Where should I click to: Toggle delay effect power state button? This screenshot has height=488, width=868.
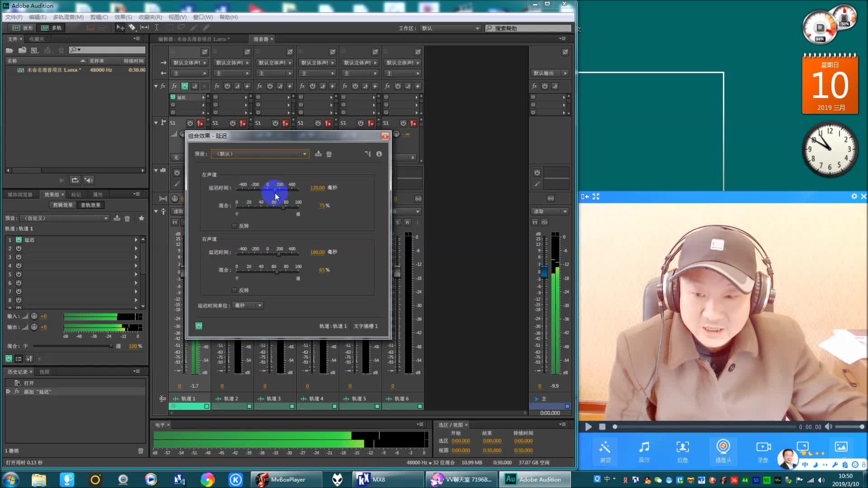click(x=198, y=326)
